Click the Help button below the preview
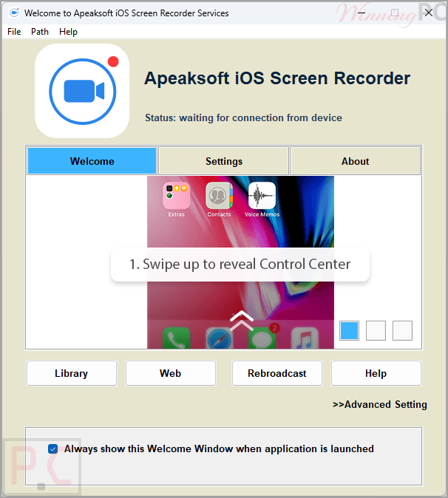The height and width of the screenshot is (498, 448). [376, 373]
